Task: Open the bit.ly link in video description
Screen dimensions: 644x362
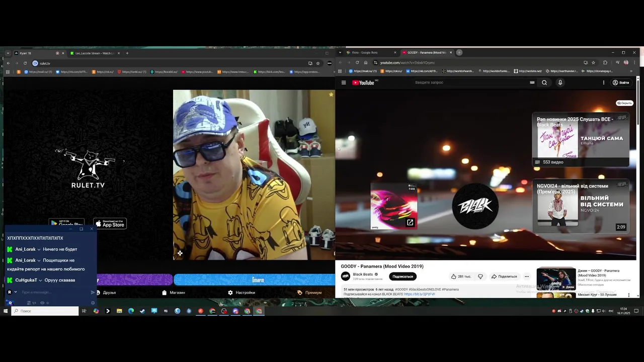Action: 420,294
